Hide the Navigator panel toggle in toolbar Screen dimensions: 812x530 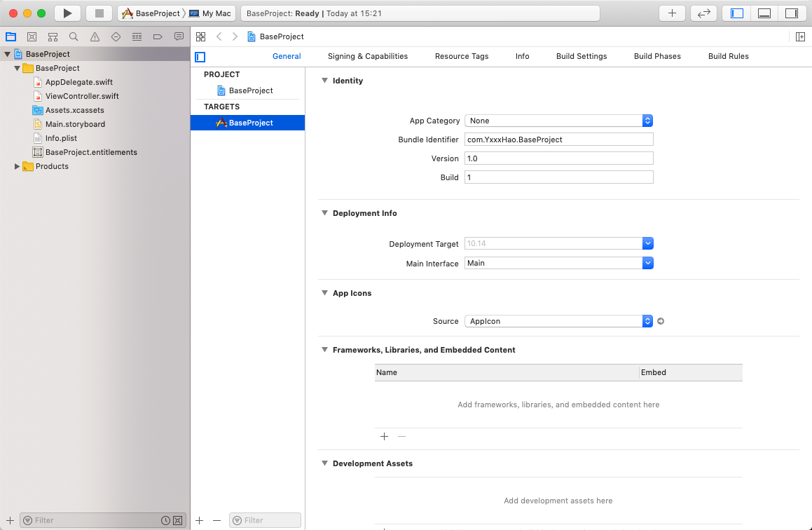coord(737,13)
